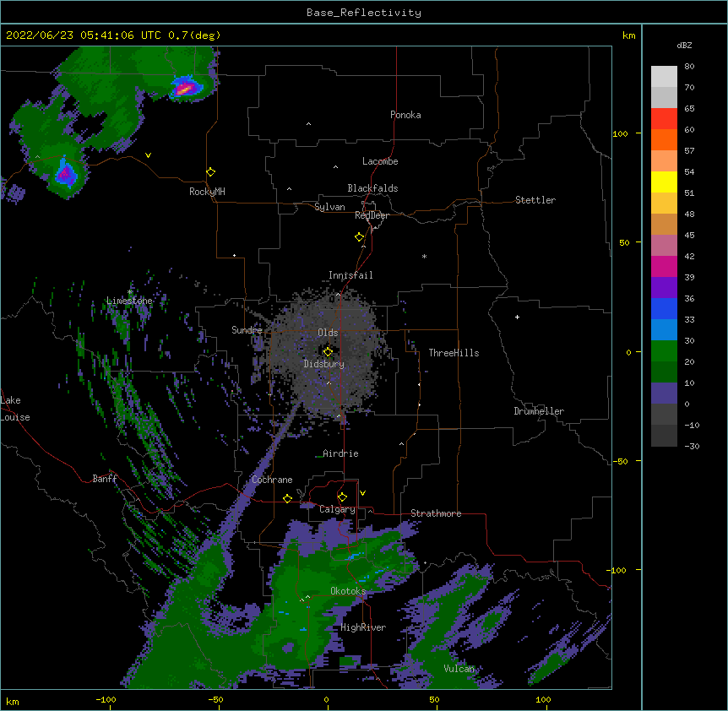Image resolution: width=728 pixels, height=711 pixels.
Task: Click the Okotoks label
Action: click(348, 591)
